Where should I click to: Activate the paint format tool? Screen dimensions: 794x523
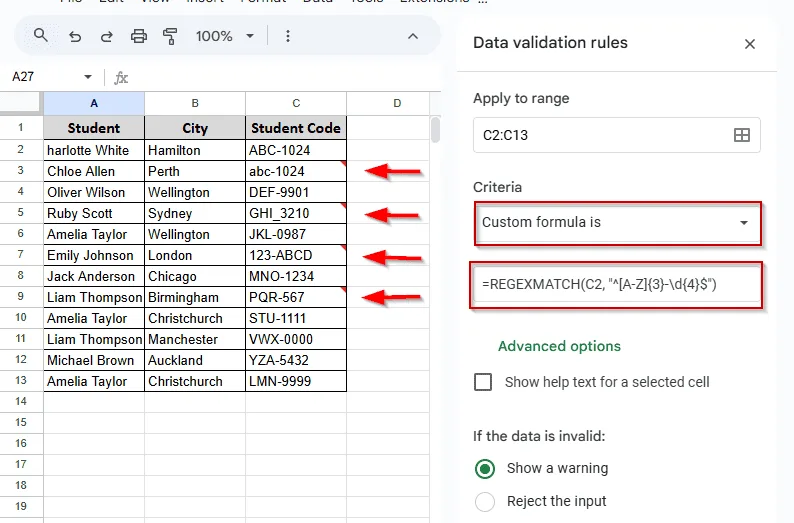coord(170,36)
